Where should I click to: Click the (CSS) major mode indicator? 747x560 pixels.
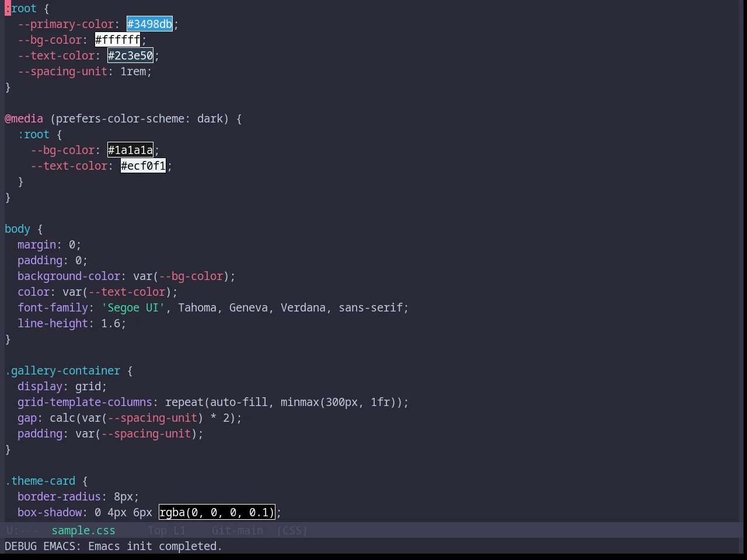(x=292, y=530)
